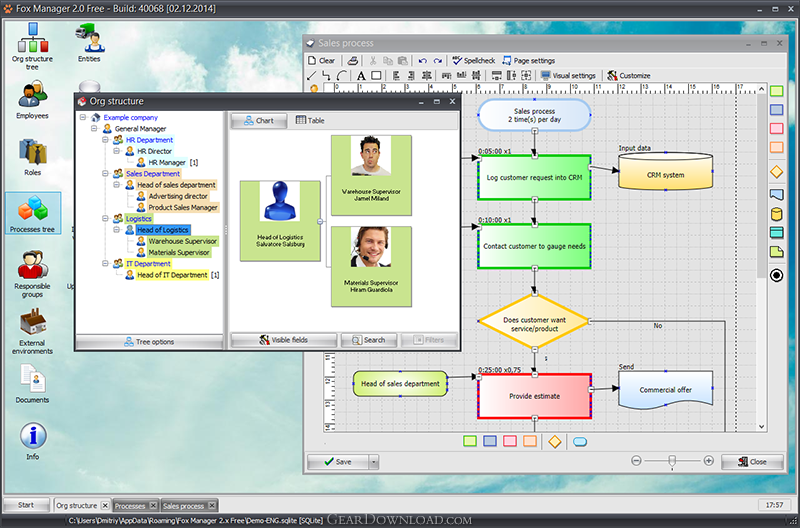Select the stepped elbow connector tool

327,76
